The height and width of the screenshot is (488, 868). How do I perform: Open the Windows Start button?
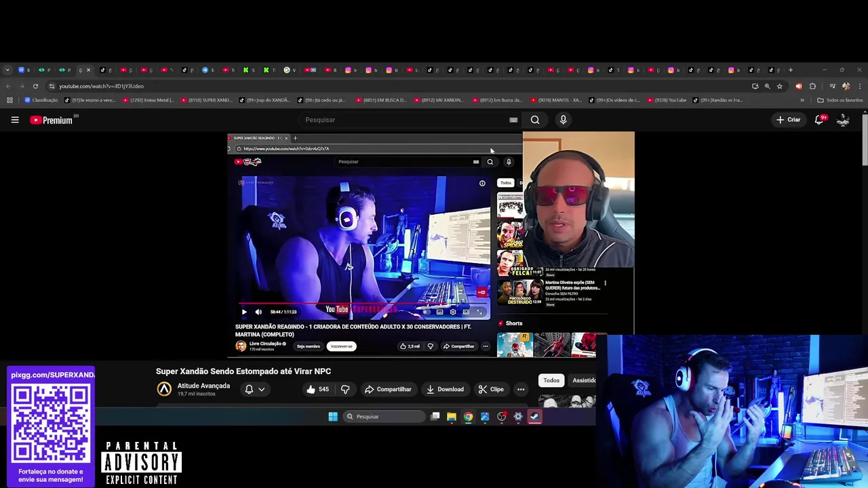333,417
